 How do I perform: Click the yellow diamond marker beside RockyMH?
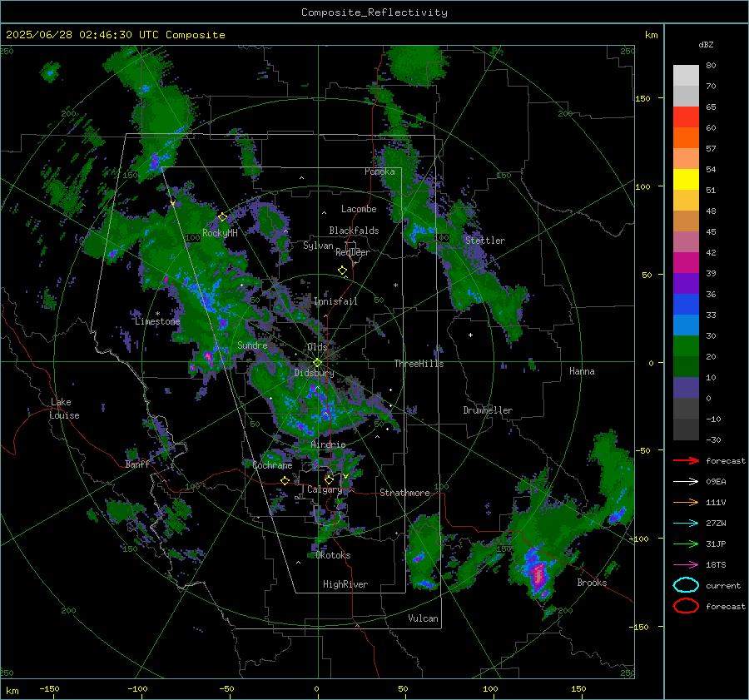[222, 217]
